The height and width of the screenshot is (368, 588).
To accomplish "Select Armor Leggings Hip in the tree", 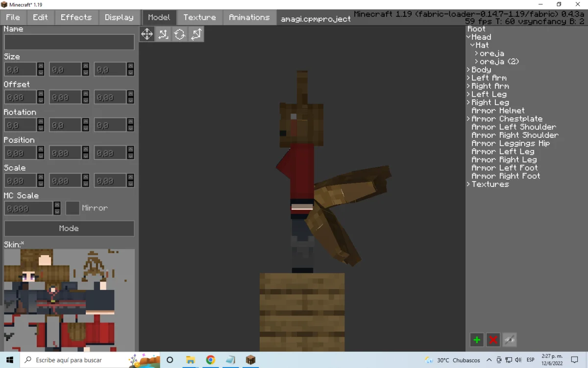I will 511,143.
